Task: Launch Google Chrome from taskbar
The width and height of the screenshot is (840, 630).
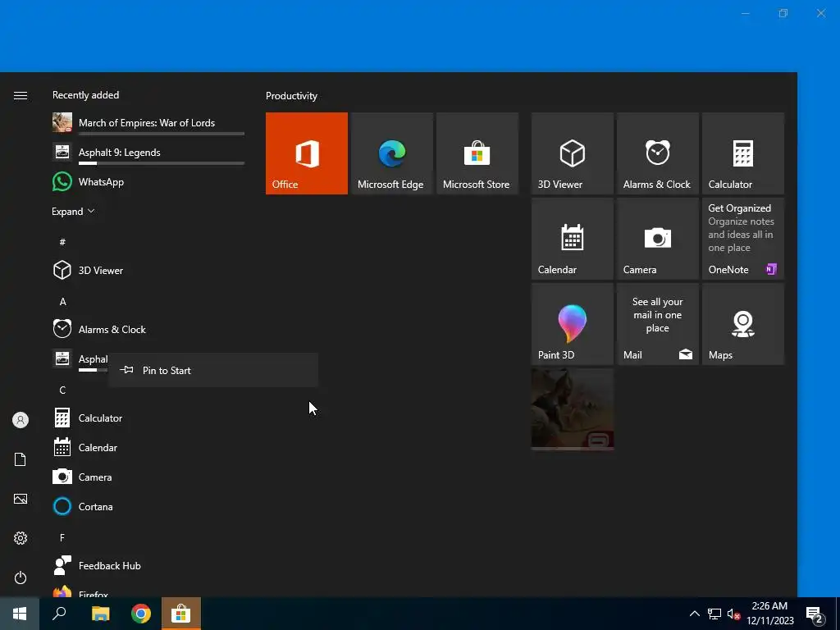Action: point(140,614)
